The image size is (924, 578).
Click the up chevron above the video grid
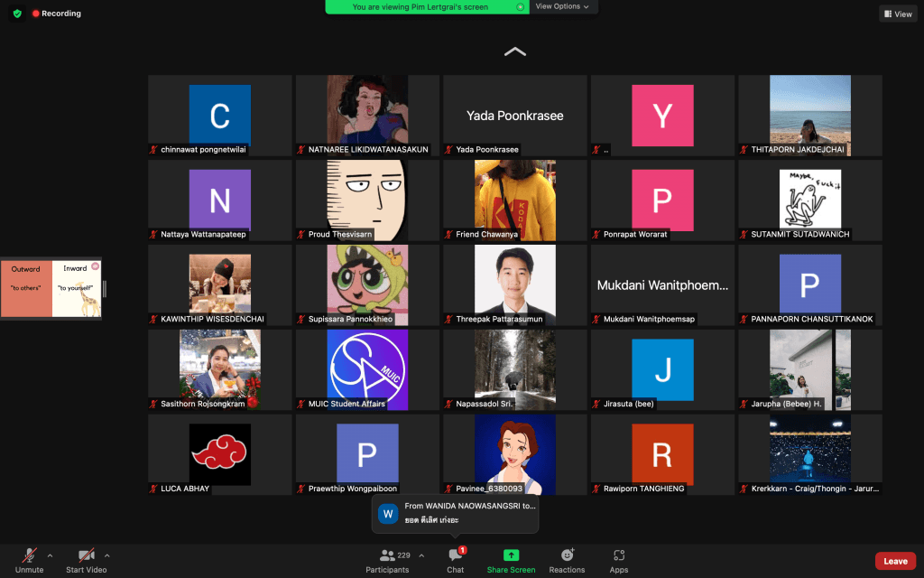[514, 52]
